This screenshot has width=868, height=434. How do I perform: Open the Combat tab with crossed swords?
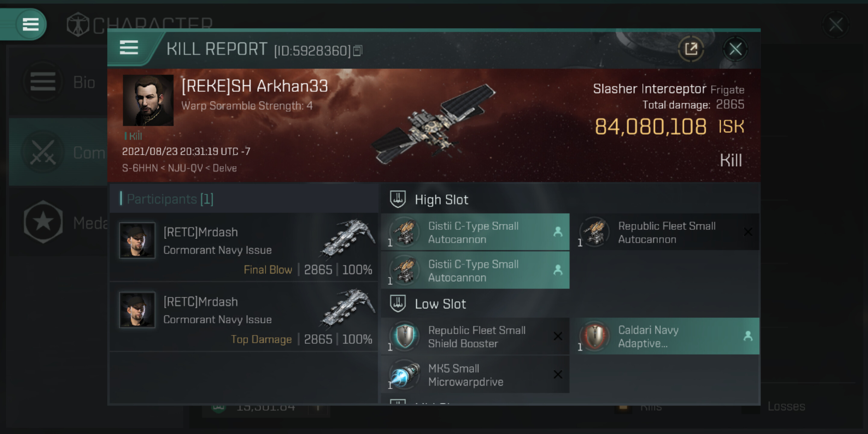(58, 152)
